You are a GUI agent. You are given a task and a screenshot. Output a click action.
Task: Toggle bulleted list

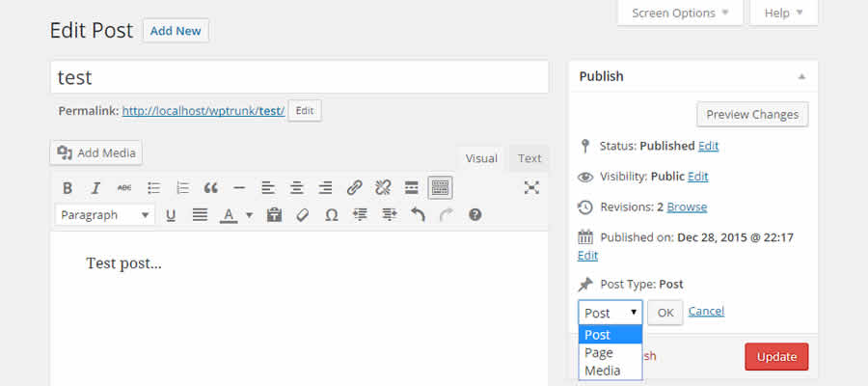coord(153,187)
